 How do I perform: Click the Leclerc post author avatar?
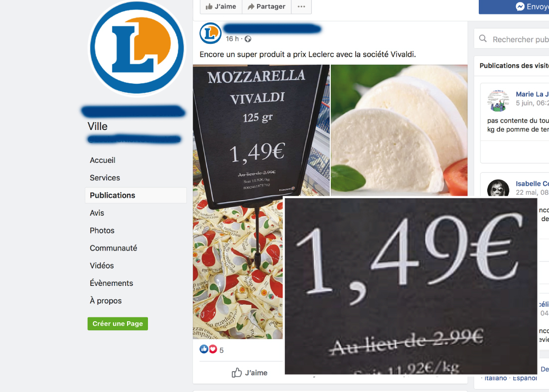pos(210,33)
